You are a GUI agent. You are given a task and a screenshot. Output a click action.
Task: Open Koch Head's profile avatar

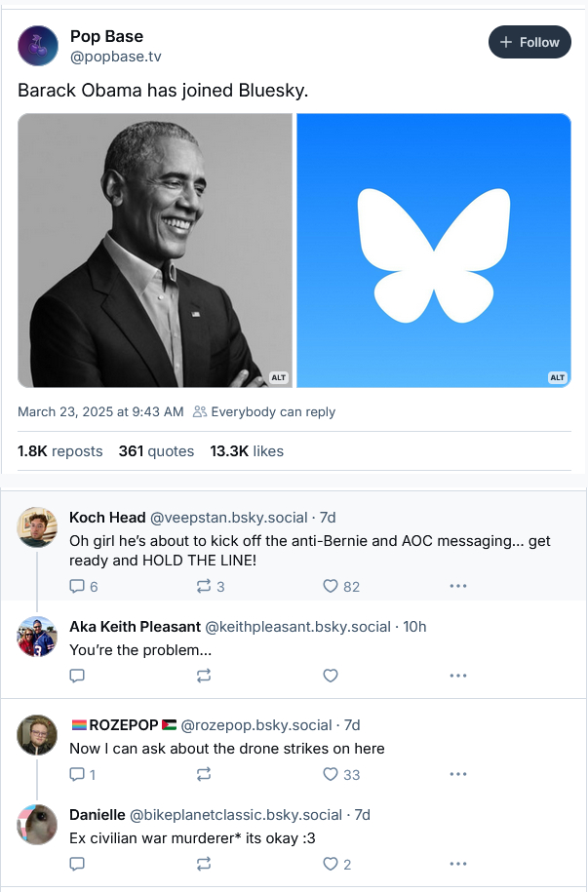(38, 527)
